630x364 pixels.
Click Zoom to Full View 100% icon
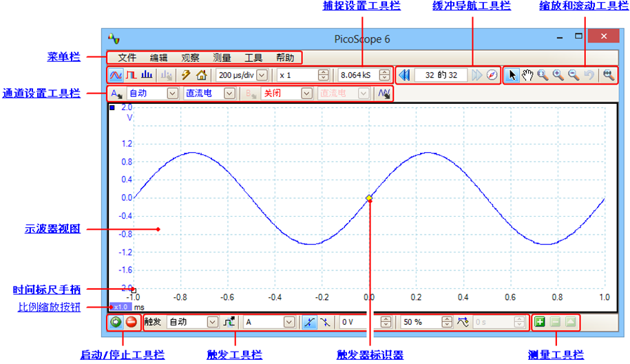point(608,75)
